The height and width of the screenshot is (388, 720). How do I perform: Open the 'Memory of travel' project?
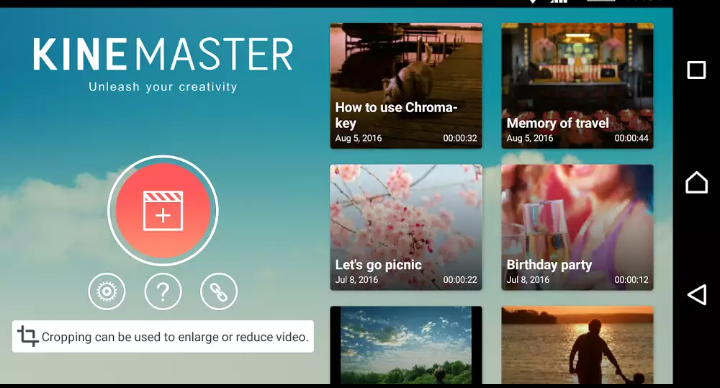[577, 86]
